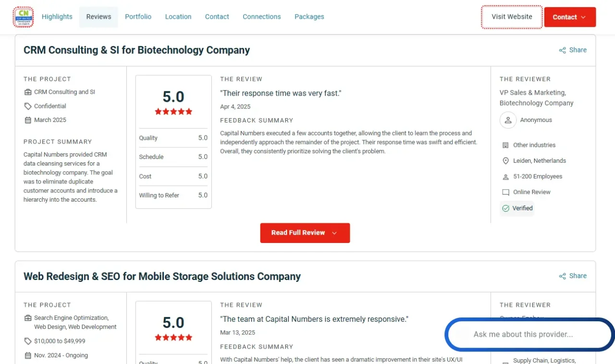This screenshot has height=364, width=615.
Task: Go to the Packages tab
Action: 309,17
